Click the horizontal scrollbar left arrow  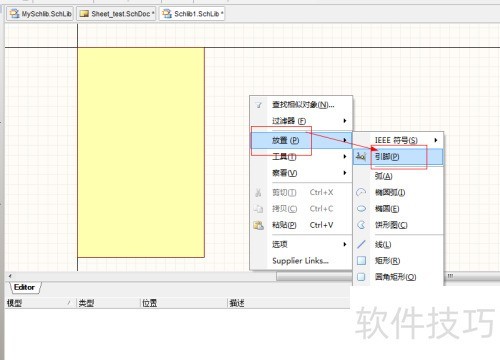click(10, 276)
